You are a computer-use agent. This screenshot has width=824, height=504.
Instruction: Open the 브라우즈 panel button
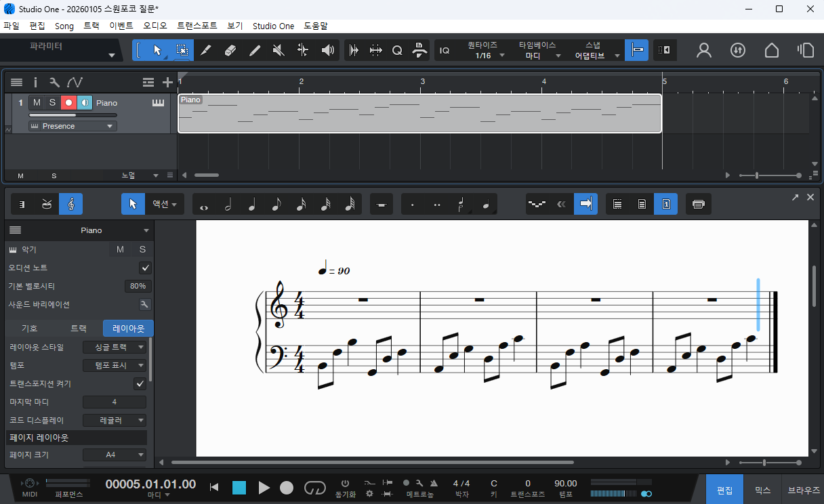[x=803, y=490]
